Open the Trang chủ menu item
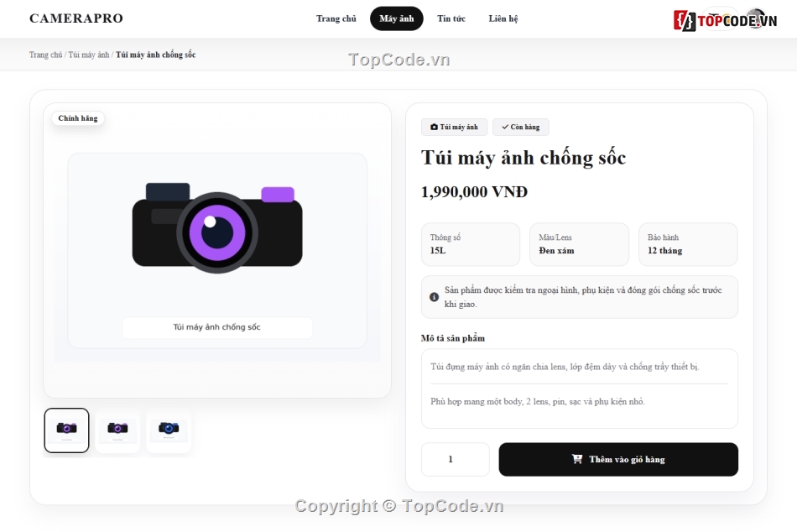Image resolution: width=797 pixels, height=532 pixels. 336,18
